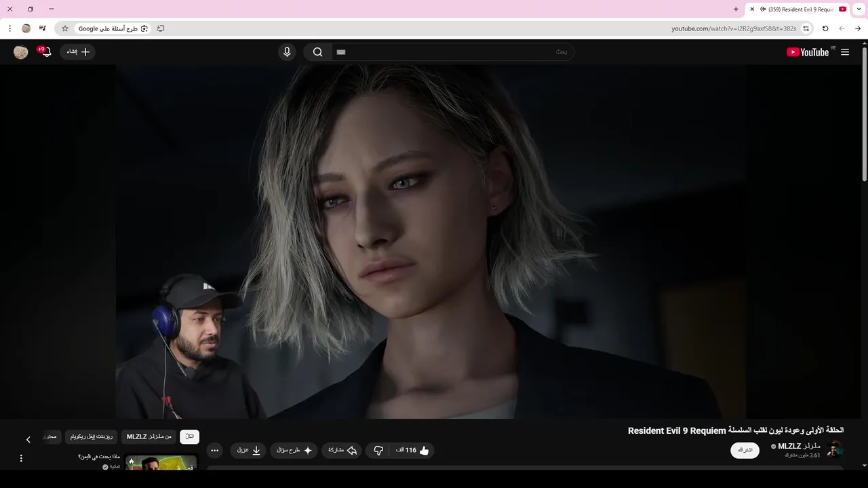Open the on-screen keyboard in search box
Viewport: 868px width, 488px height.
341,52
